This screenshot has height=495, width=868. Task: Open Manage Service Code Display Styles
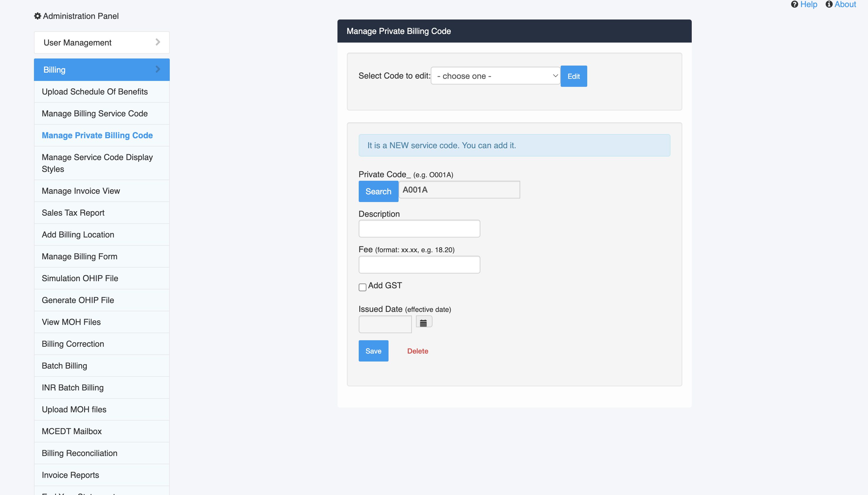102,163
